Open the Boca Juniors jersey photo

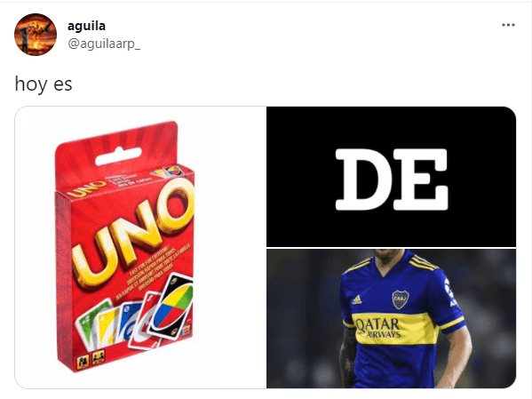pyautogui.click(x=391, y=318)
